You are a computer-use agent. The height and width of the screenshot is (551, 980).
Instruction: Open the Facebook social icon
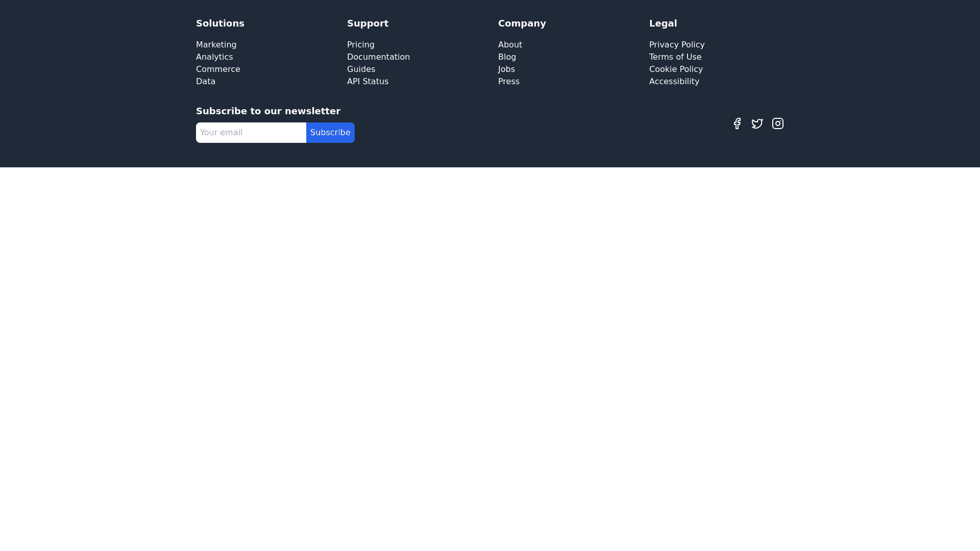[737, 123]
